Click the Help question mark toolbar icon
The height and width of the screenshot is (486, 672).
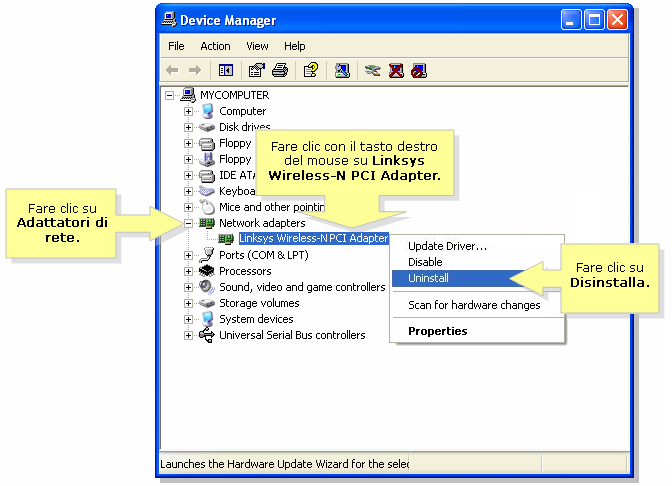(x=311, y=70)
